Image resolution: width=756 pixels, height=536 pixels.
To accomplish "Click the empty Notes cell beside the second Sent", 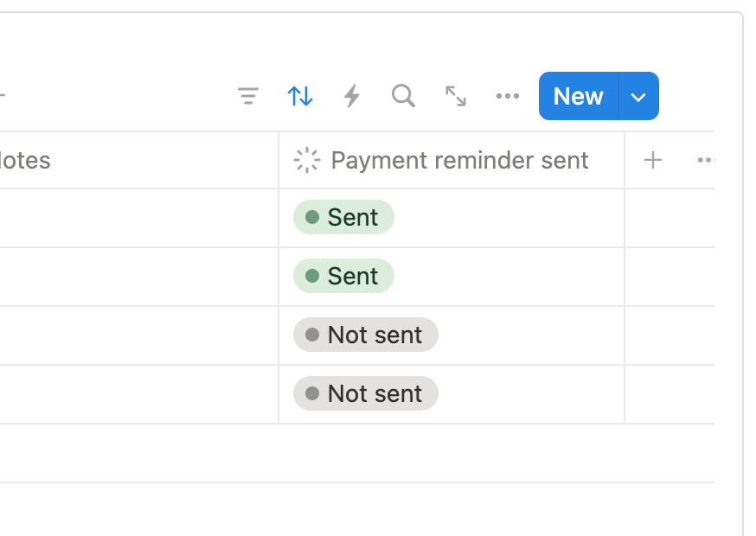I will (x=139, y=277).
